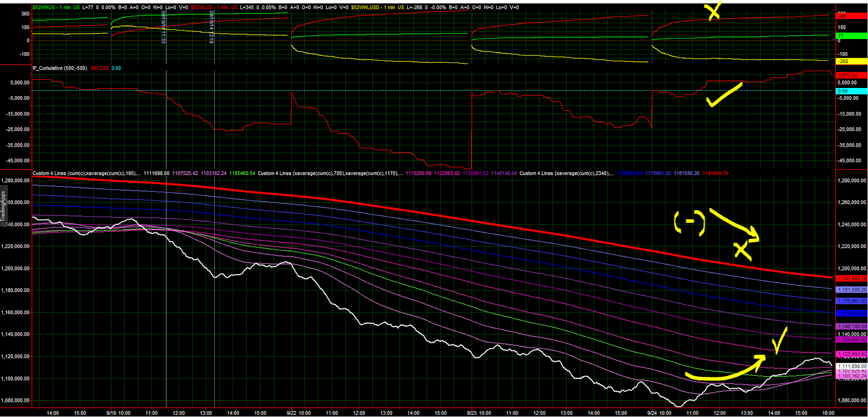Select the yellow X mark in the top pane

pyautogui.click(x=713, y=11)
